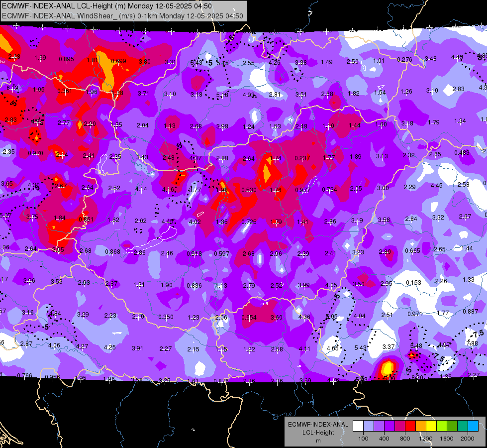Click the legend tick label 100
Viewport: 487px width, 448px height.
click(363, 439)
